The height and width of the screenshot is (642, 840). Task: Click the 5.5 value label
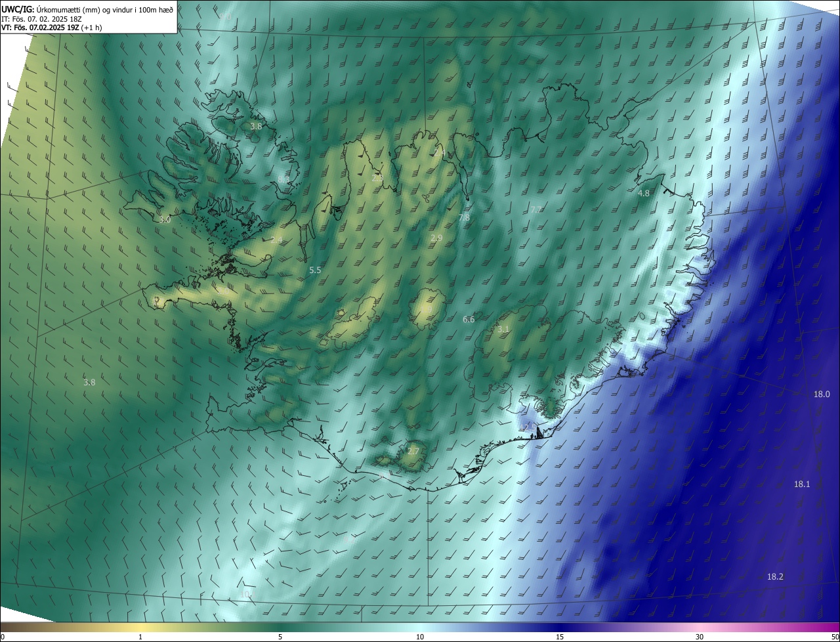click(315, 270)
